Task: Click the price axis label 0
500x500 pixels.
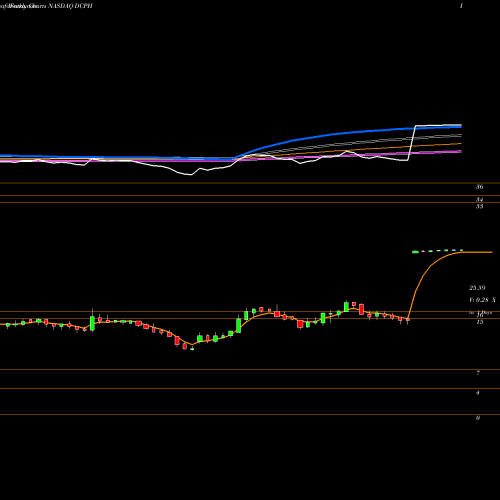Action: click(478, 418)
